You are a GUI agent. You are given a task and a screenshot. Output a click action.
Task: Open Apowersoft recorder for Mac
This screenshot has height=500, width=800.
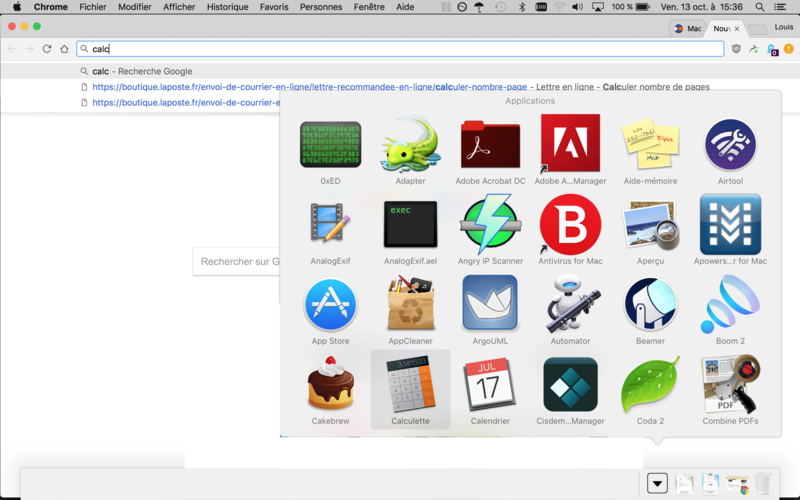(x=730, y=224)
